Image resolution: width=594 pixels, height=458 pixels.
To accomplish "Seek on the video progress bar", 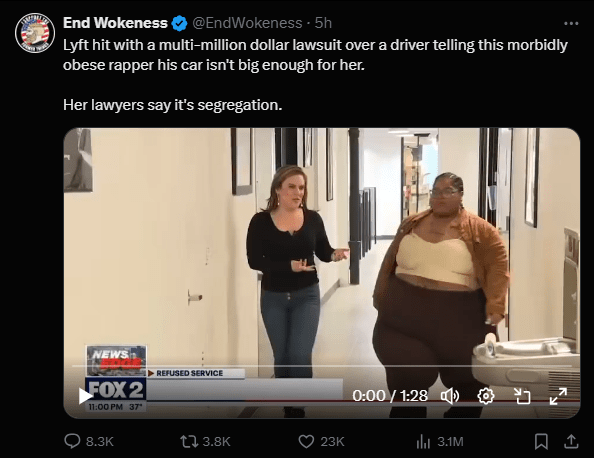I will 322,366.
